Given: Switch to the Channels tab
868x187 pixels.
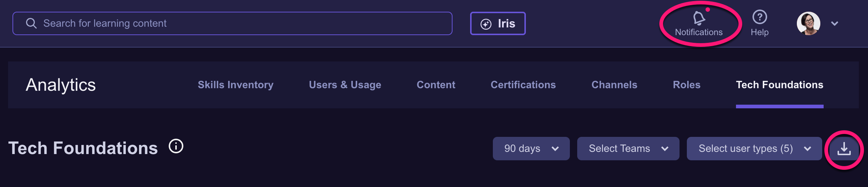Looking at the screenshot, I should click(x=614, y=85).
